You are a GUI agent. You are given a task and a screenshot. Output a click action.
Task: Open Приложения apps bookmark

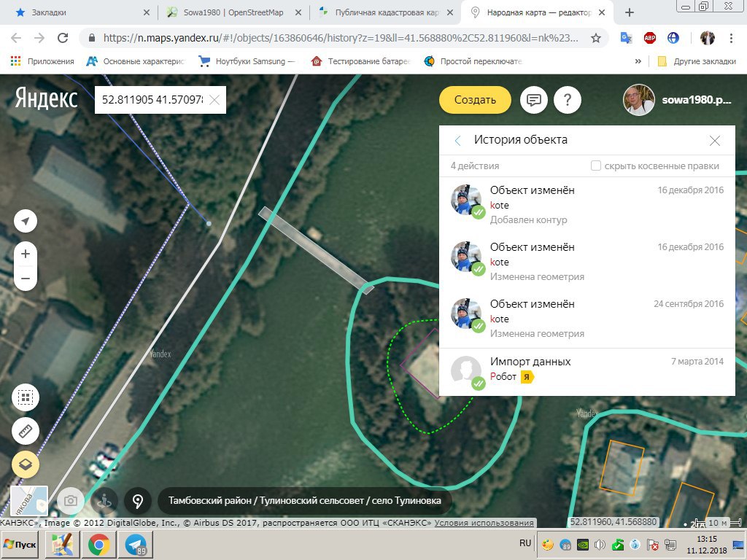click(x=42, y=61)
